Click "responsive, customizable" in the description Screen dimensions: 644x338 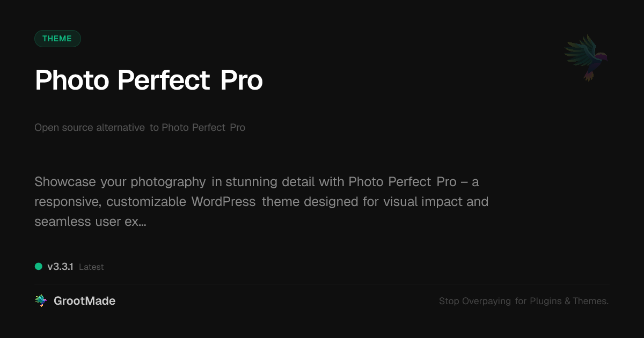pyautogui.click(x=111, y=202)
